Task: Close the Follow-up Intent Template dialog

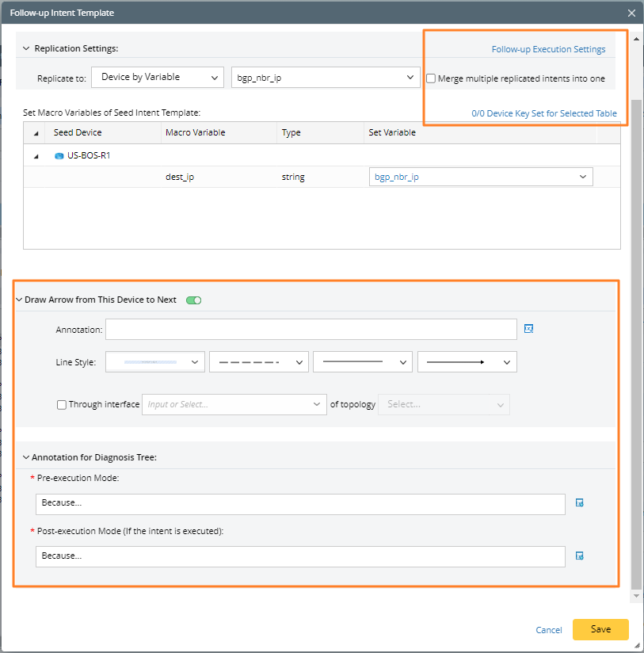Action: (631, 13)
